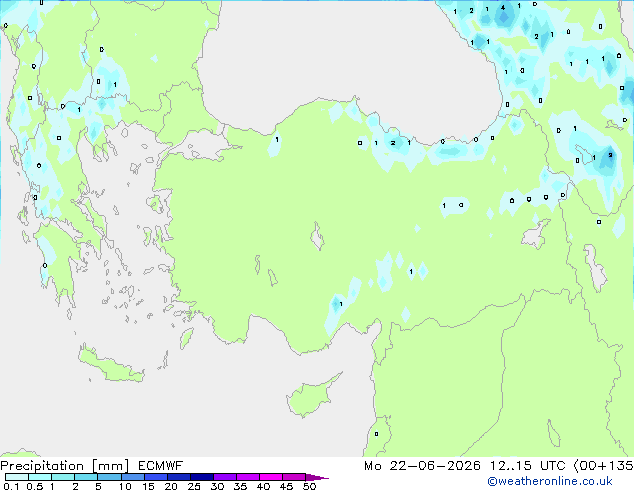Screen dimensions: 634x490
Task: Click the "0.1" label under the legend
Action: (11, 486)
